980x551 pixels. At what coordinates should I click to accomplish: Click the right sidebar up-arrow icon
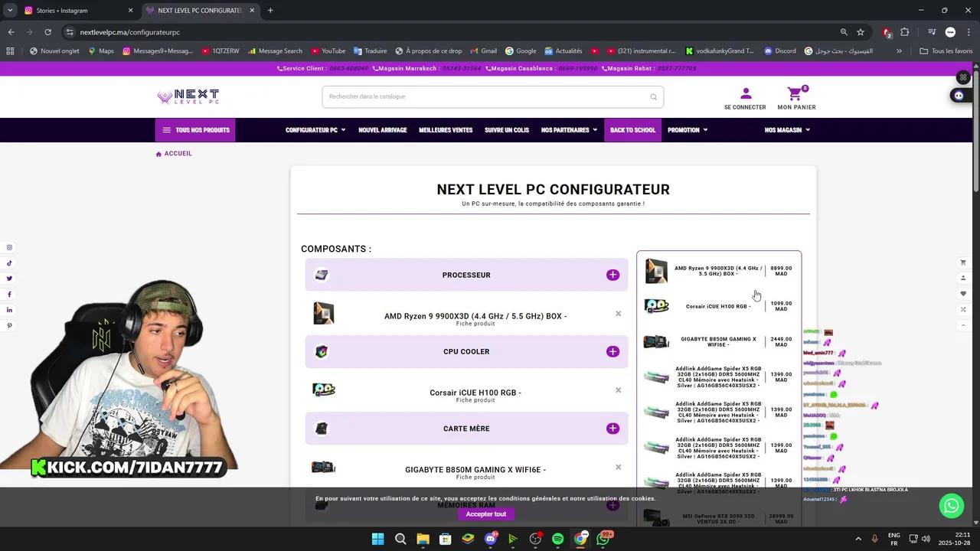tap(963, 325)
